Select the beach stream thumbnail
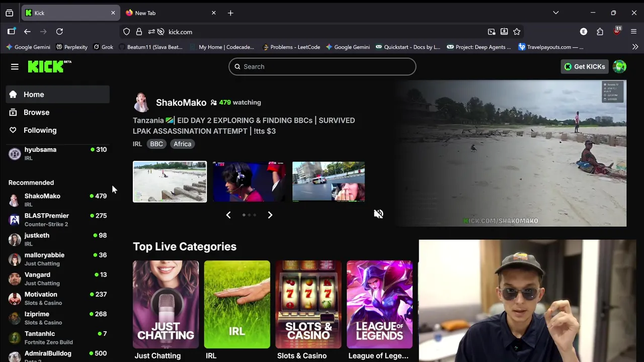The width and height of the screenshot is (644, 362). click(170, 182)
